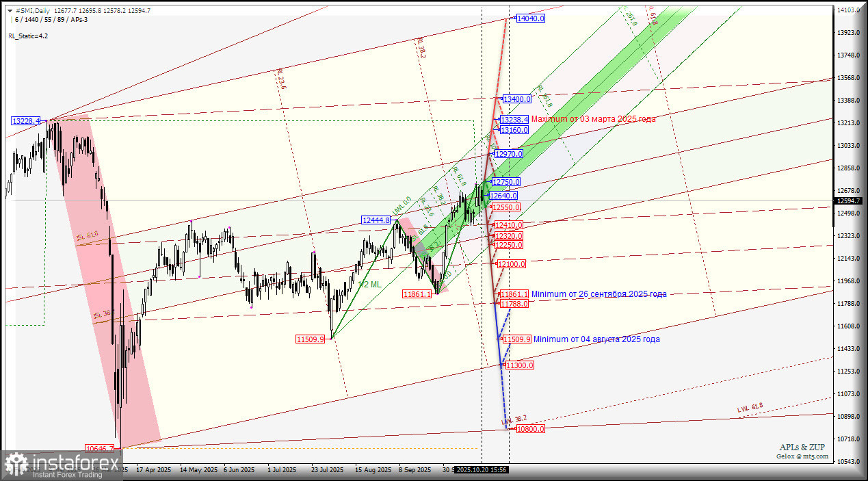
Task: Select the 'LWL 38.2' label near 10800.0
Action: point(514,420)
